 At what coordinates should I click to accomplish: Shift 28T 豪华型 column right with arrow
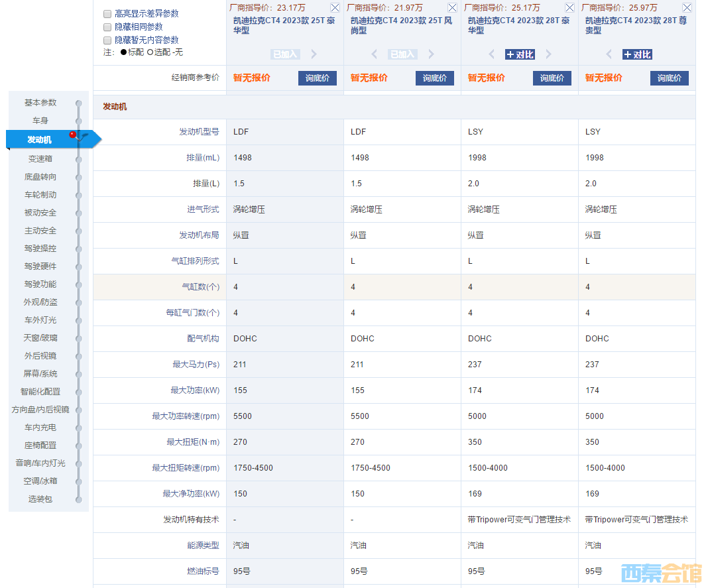548,54
